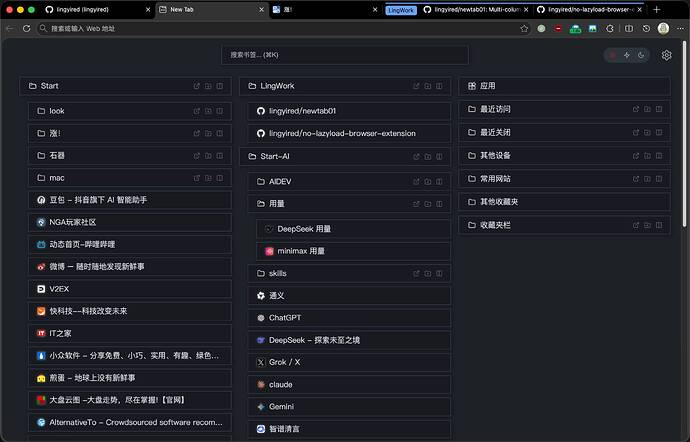Click column layout icon on Start-AI row
The width and height of the screenshot is (690, 442).
(x=439, y=156)
